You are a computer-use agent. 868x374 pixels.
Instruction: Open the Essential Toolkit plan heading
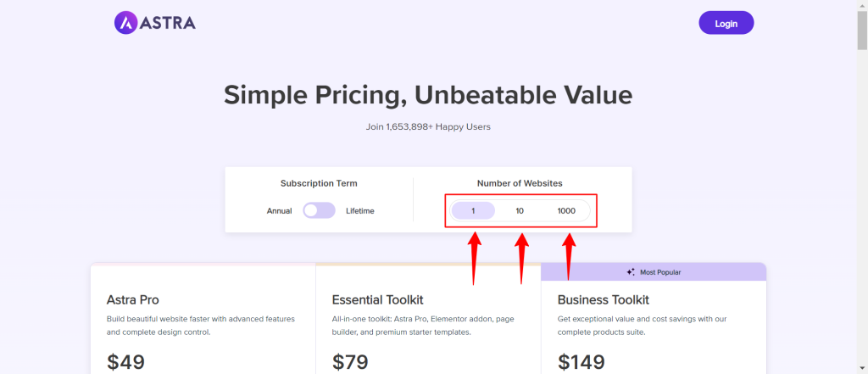coord(377,300)
